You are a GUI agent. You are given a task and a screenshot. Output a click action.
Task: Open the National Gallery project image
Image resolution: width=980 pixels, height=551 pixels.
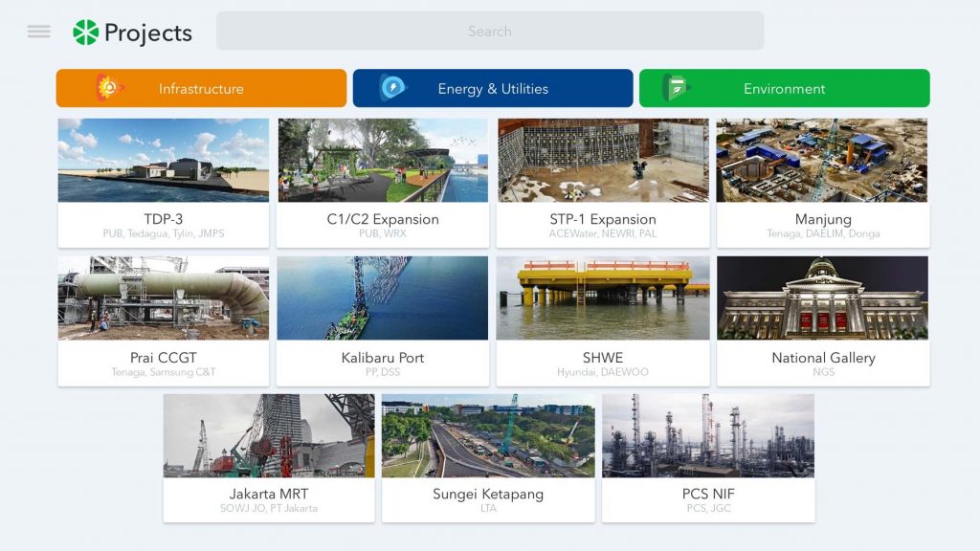[x=822, y=298]
